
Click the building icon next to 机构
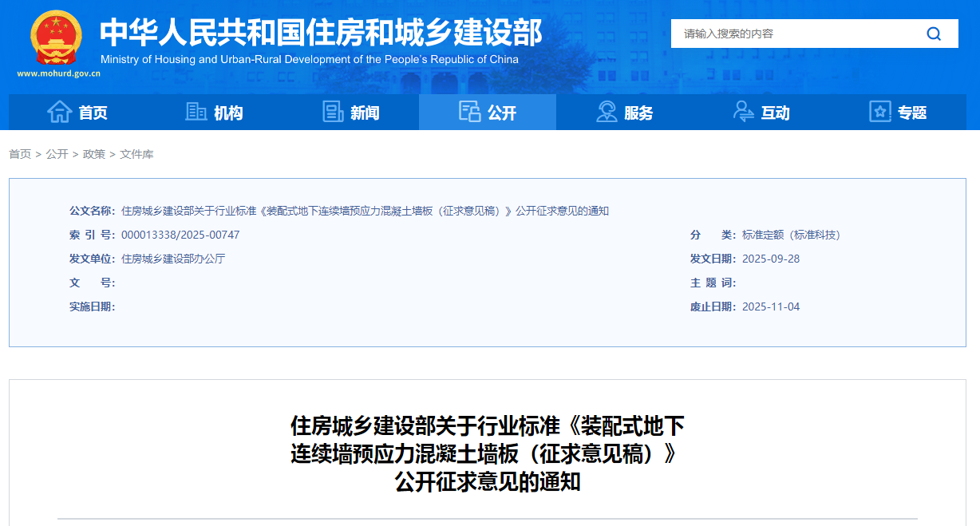(196, 112)
